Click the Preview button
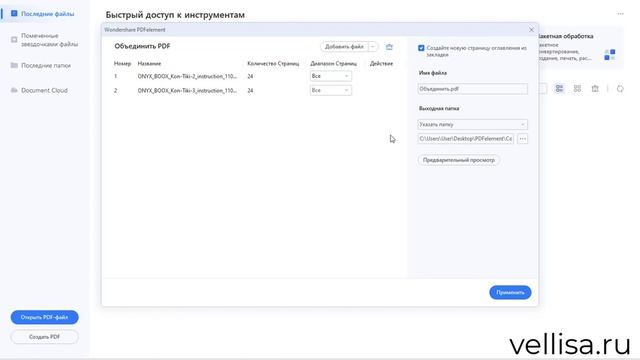 tap(459, 160)
